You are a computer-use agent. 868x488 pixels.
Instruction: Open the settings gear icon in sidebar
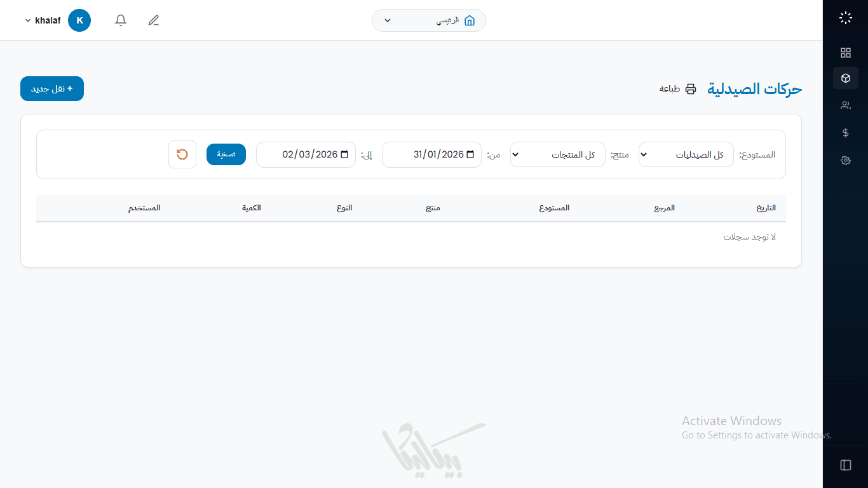click(845, 161)
